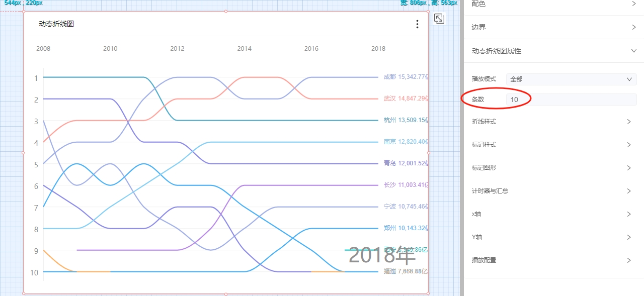This screenshot has height=296, width=644.
Task: Expand the 配色 section
Action: click(553, 4)
